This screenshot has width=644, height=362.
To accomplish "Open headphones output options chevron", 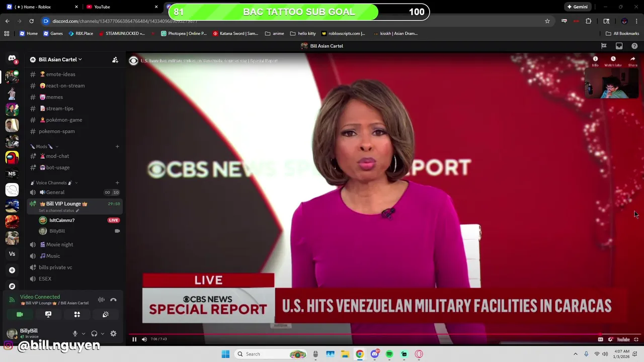I will 103,333.
